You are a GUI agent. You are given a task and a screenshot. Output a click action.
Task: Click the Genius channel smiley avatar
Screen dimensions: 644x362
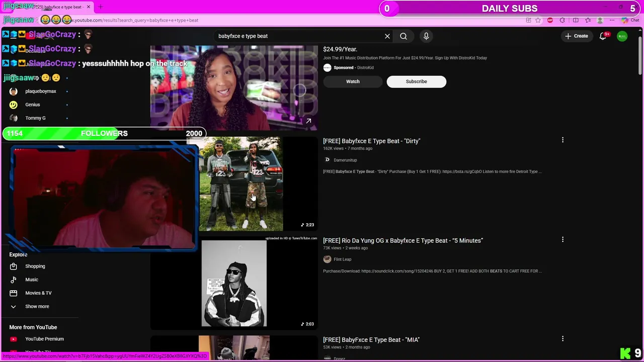pos(14,105)
